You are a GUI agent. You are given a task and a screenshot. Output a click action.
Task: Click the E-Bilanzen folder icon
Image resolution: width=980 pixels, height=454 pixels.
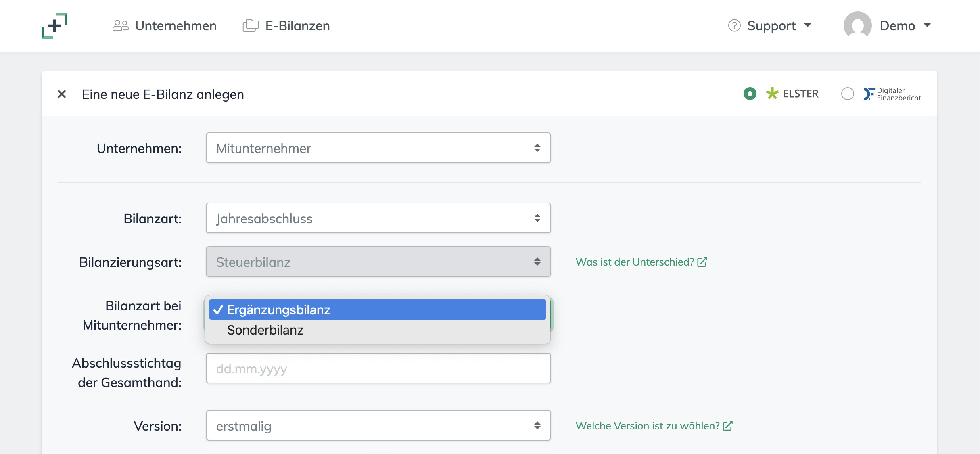coord(251,26)
